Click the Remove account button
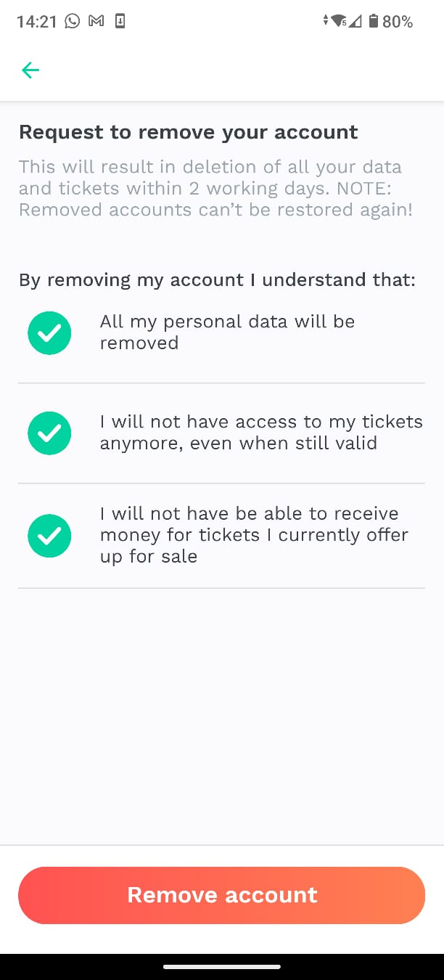This screenshot has height=980, width=444. [x=221, y=895]
